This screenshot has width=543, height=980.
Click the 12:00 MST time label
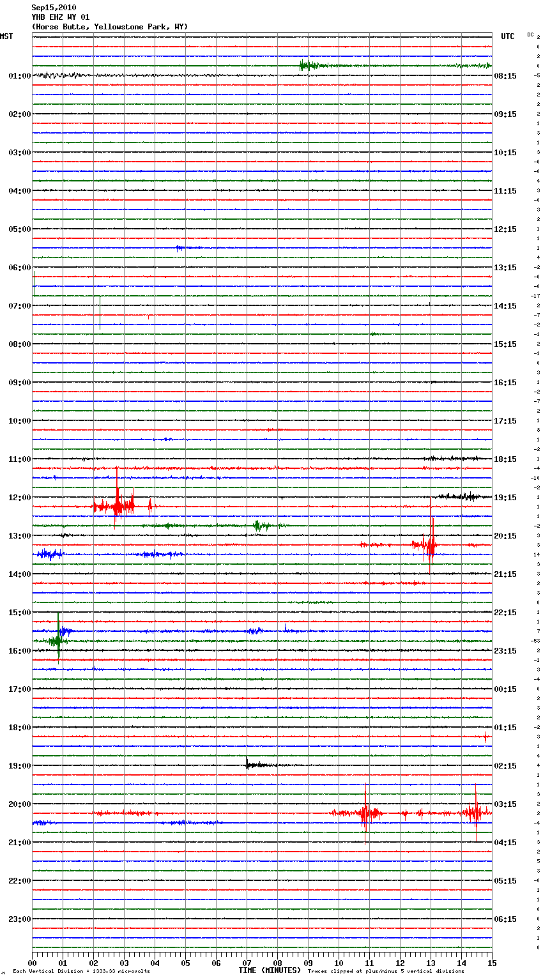pyautogui.click(x=20, y=498)
